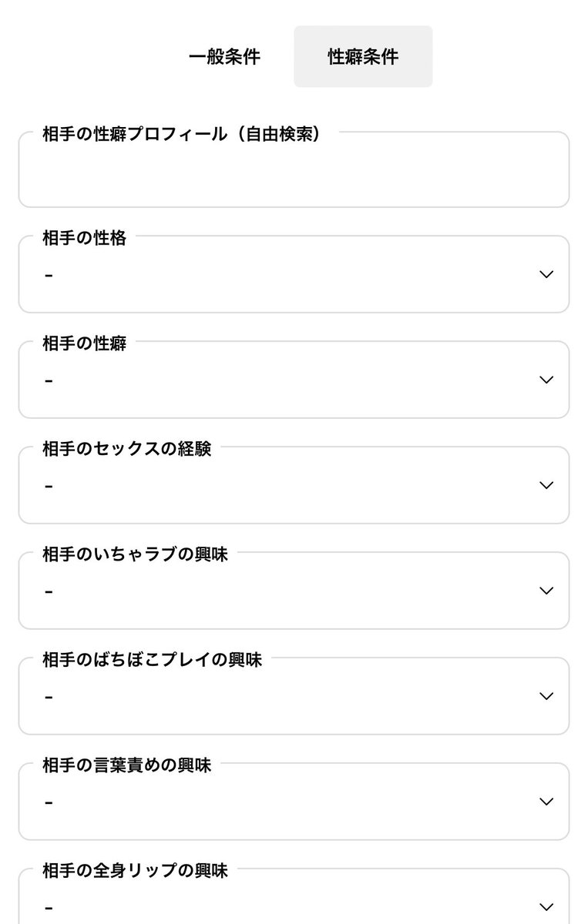Select the 性癖条件 tab
Image resolution: width=588 pixels, height=924 pixels.
(363, 57)
